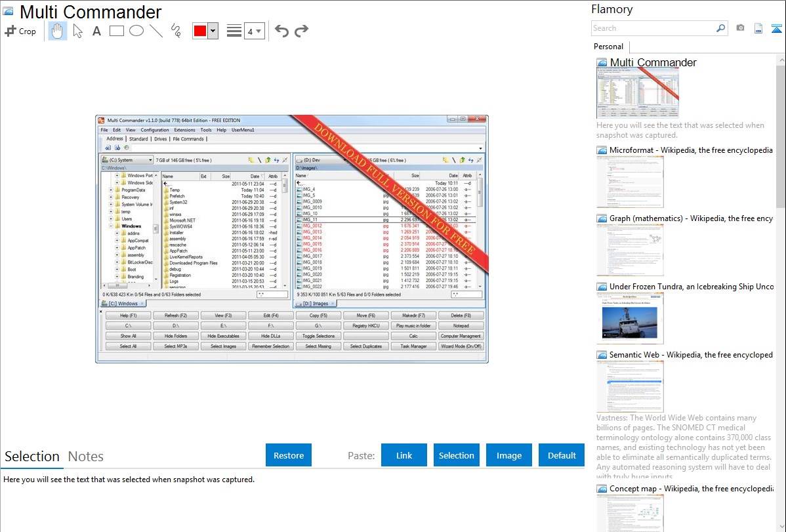Click the snapshot icon beside Concept map

pyautogui.click(x=602, y=489)
